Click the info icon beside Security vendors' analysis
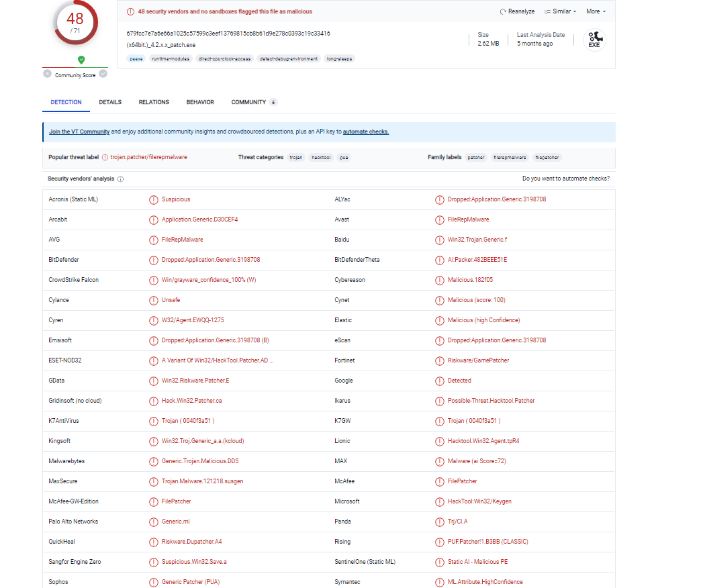This screenshot has height=588, width=701. coord(121,179)
